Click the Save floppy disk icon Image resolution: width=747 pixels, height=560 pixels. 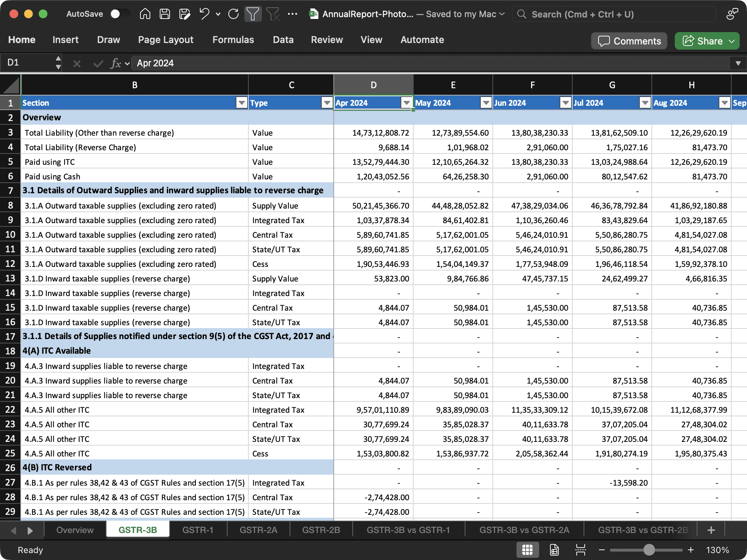click(x=165, y=14)
